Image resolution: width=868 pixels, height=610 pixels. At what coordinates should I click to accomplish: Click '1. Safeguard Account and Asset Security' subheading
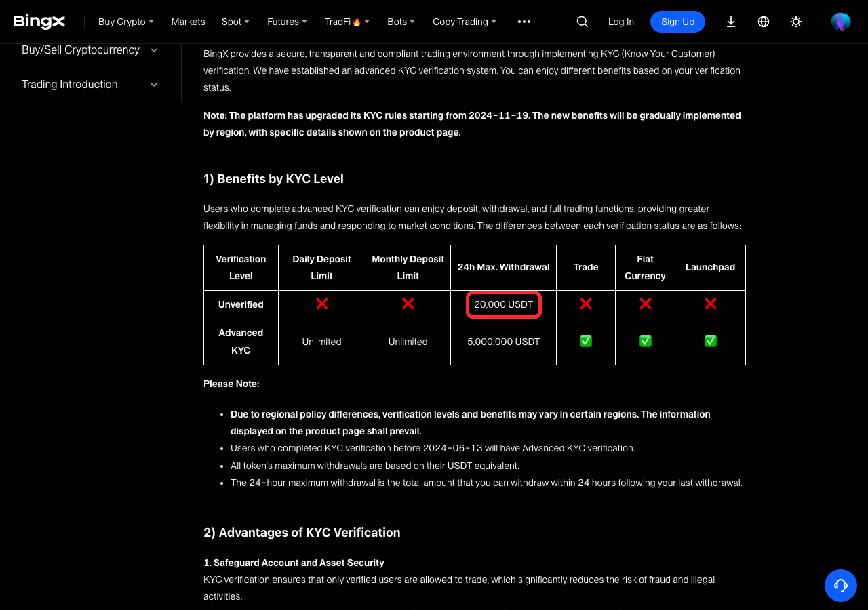pos(294,563)
